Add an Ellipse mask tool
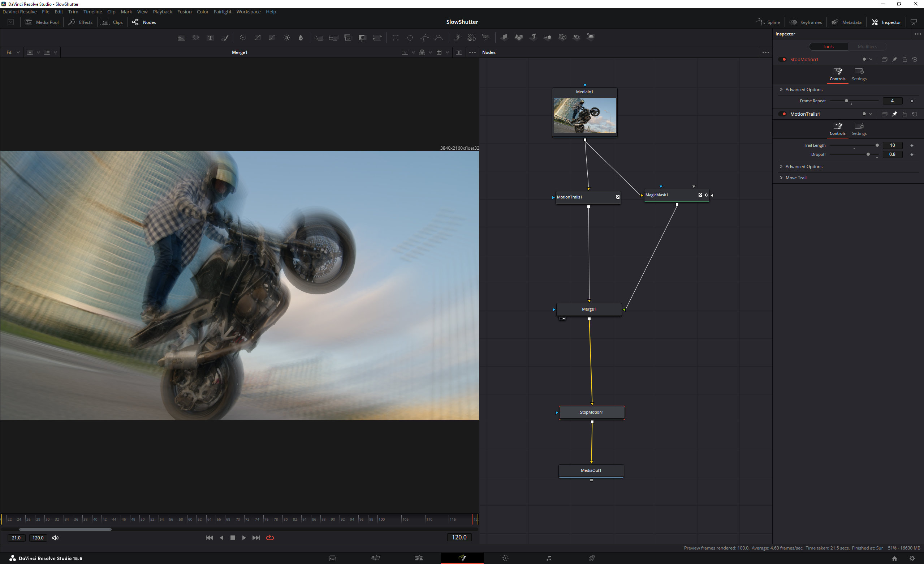The height and width of the screenshot is (564, 924). click(410, 38)
